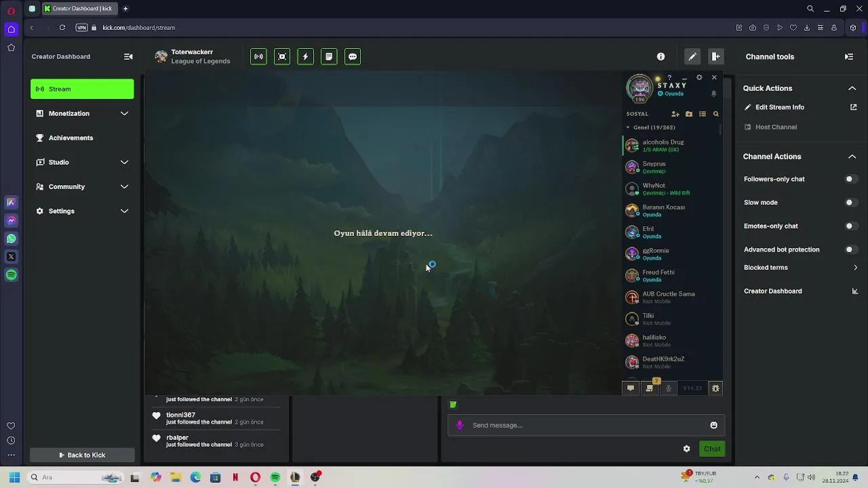Click purple microphone icon in message field

coord(460,425)
